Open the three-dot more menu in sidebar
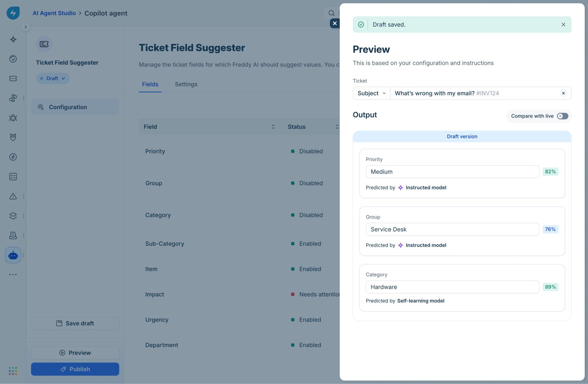This screenshot has width=588, height=384. [x=13, y=274]
